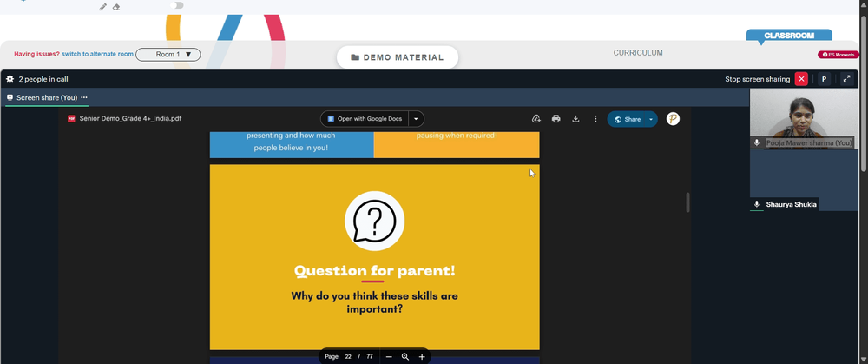Screen dimensions: 868x364
Task: Click the Why do you think question text
Action: [375, 302]
